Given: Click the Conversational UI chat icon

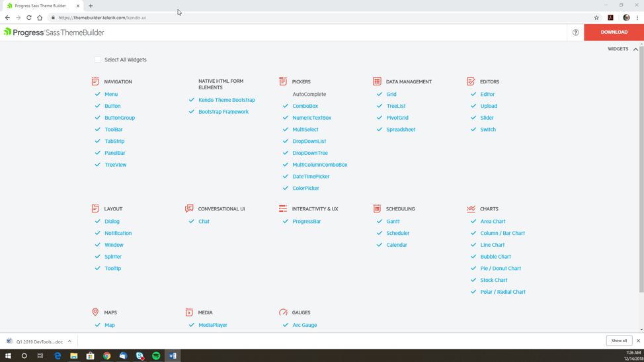Looking at the screenshot, I should pyautogui.click(x=189, y=208).
